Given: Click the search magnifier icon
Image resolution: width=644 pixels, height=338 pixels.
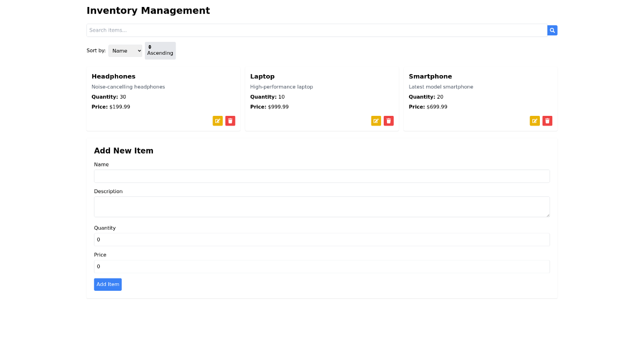Looking at the screenshot, I should point(552,30).
